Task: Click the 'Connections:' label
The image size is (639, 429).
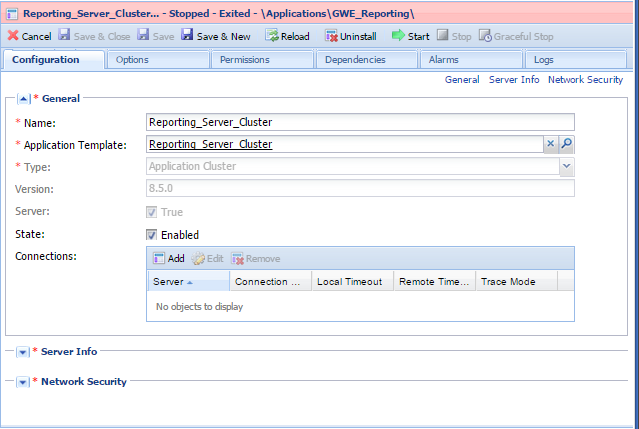Action: (x=46, y=256)
